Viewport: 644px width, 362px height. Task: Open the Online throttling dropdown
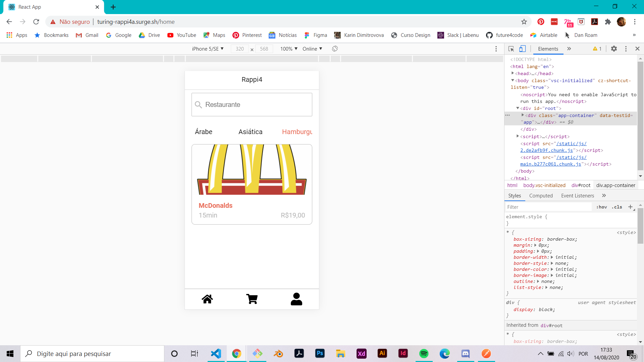(312, 49)
